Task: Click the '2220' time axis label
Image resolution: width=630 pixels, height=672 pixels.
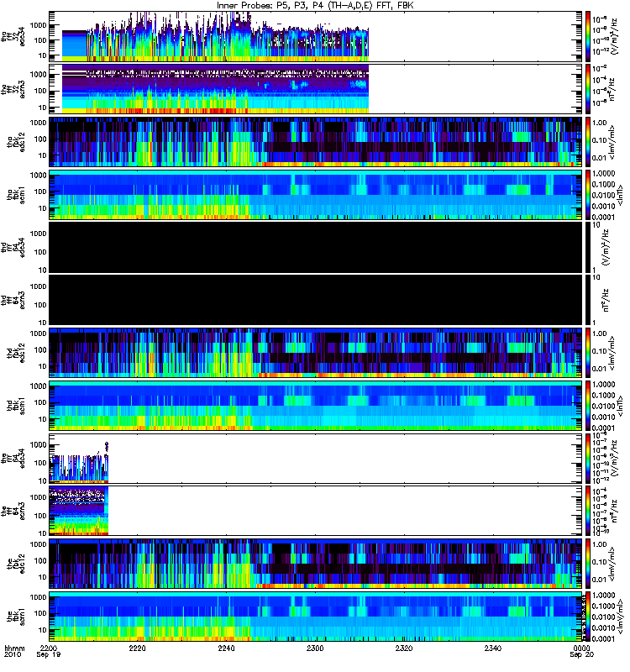Action: coord(138,648)
